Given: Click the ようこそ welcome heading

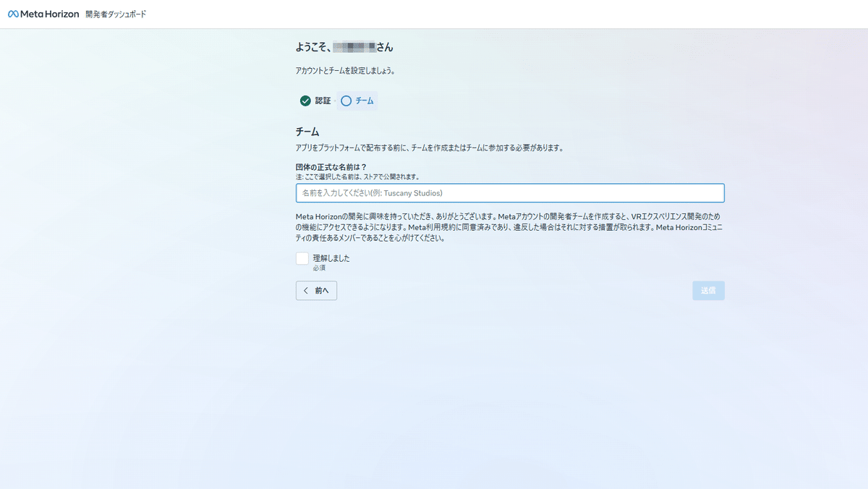Looking at the screenshot, I should 344,47.
